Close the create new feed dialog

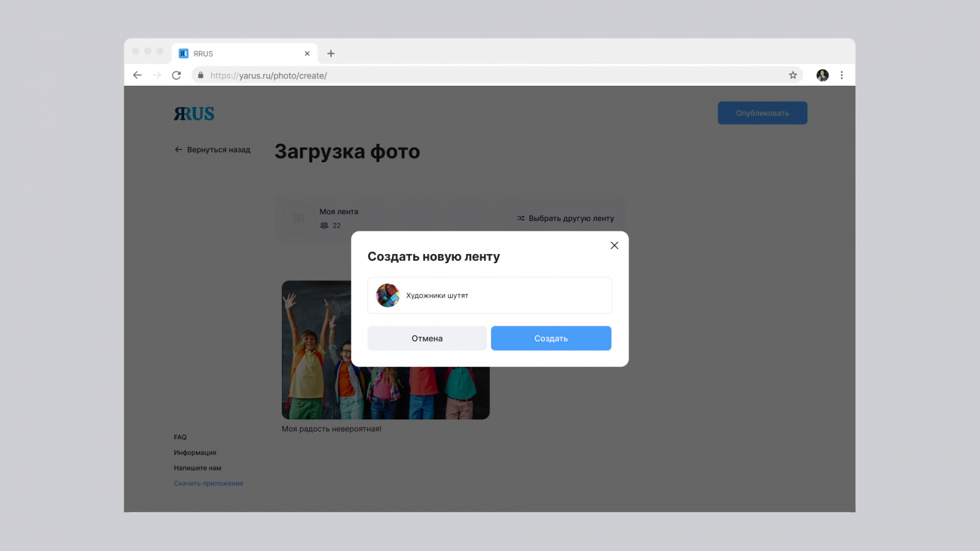tap(614, 246)
